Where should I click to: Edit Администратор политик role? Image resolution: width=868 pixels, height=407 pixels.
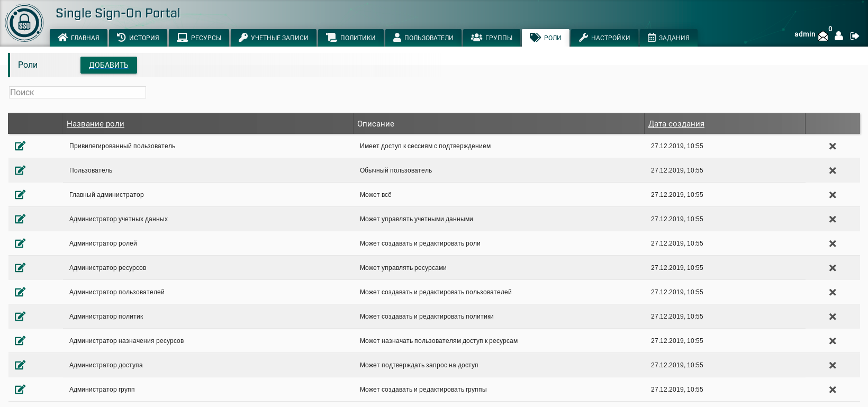pyautogui.click(x=20, y=316)
